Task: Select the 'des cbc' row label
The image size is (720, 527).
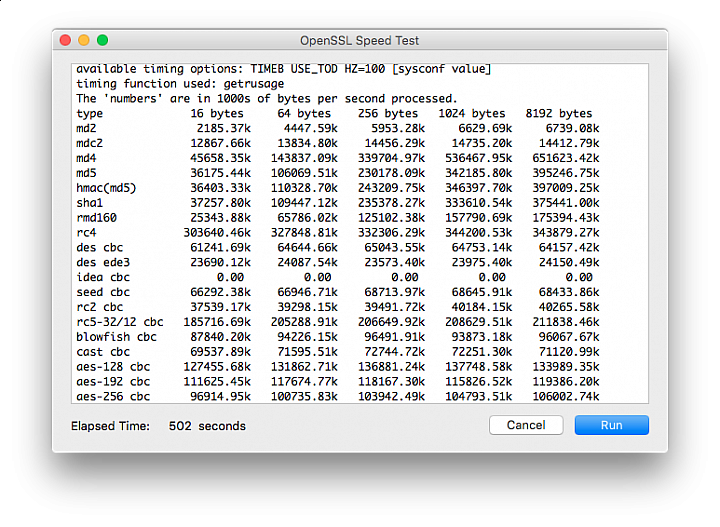Action: (100, 248)
